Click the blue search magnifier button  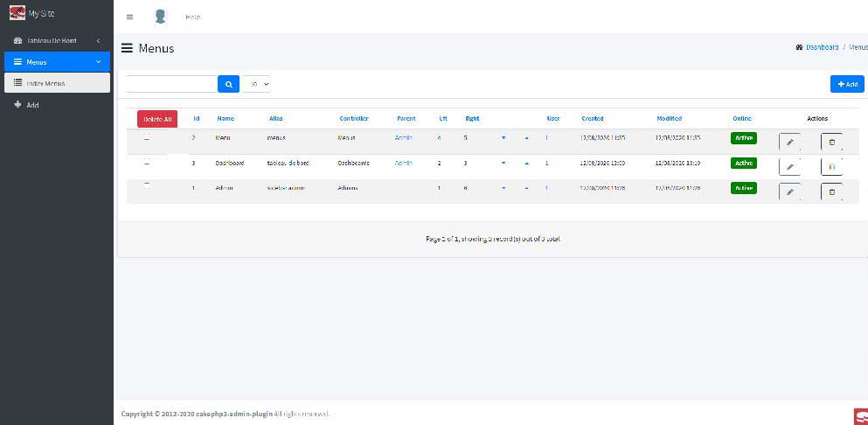pos(228,84)
